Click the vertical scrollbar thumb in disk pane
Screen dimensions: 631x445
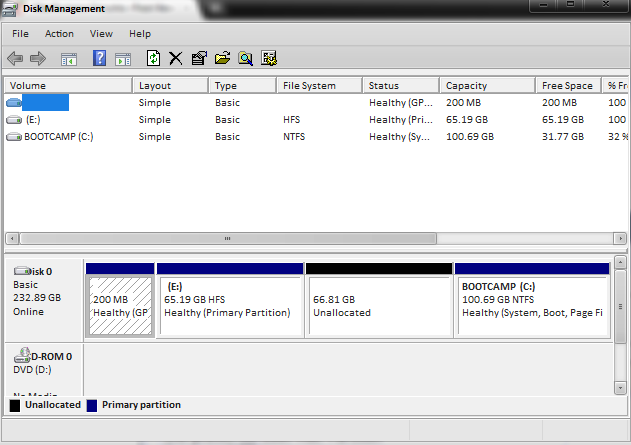tap(620, 306)
